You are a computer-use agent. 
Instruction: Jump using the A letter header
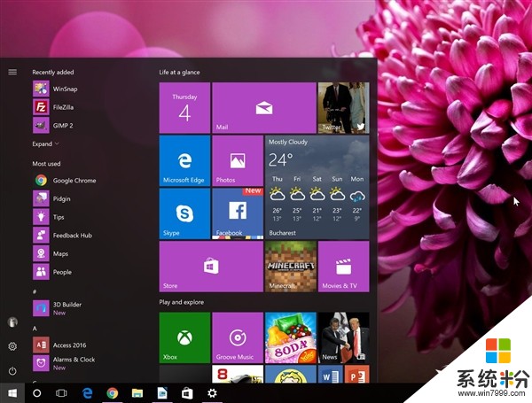tap(35, 329)
